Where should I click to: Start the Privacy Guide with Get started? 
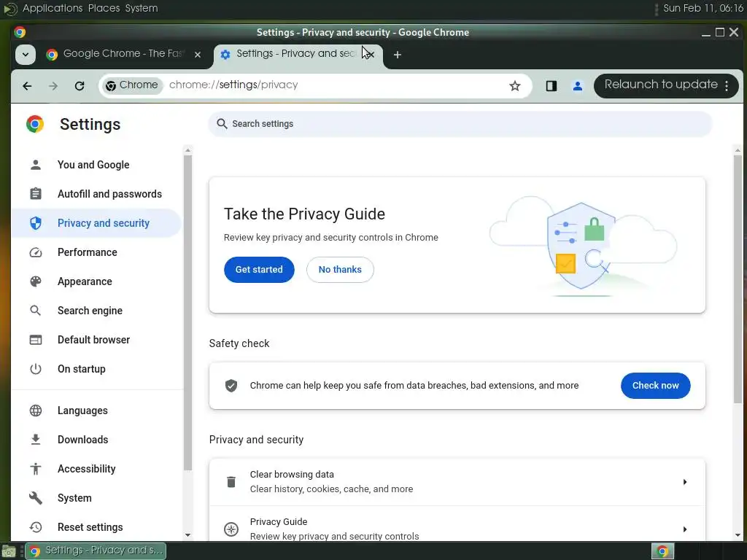tap(259, 270)
